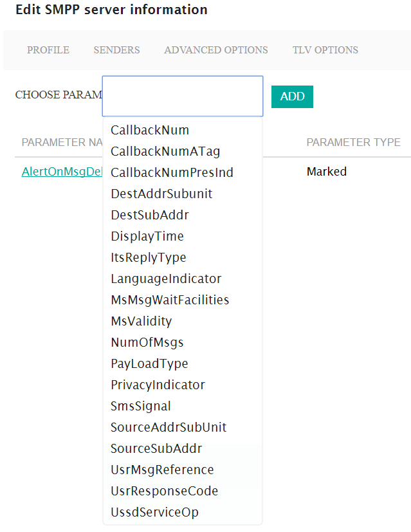Select the PayLoadType option

pos(149,364)
